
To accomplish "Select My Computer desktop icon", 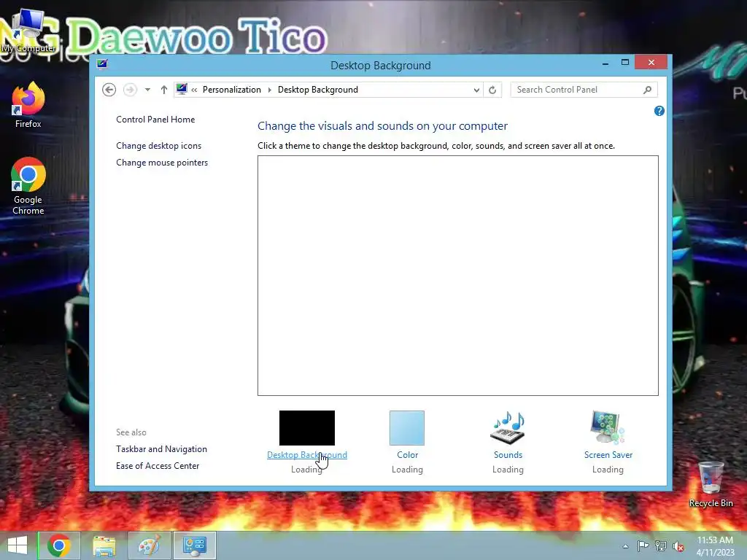I will coord(28,32).
